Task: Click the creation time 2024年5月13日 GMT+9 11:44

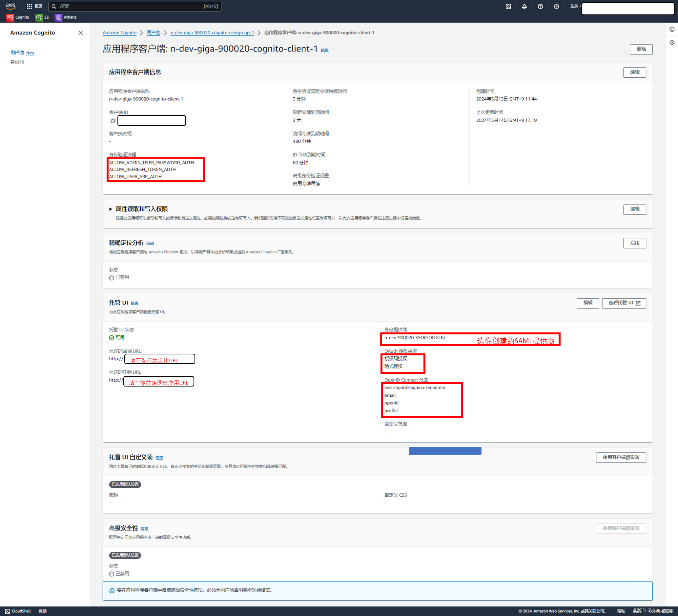Action: point(506,99)
